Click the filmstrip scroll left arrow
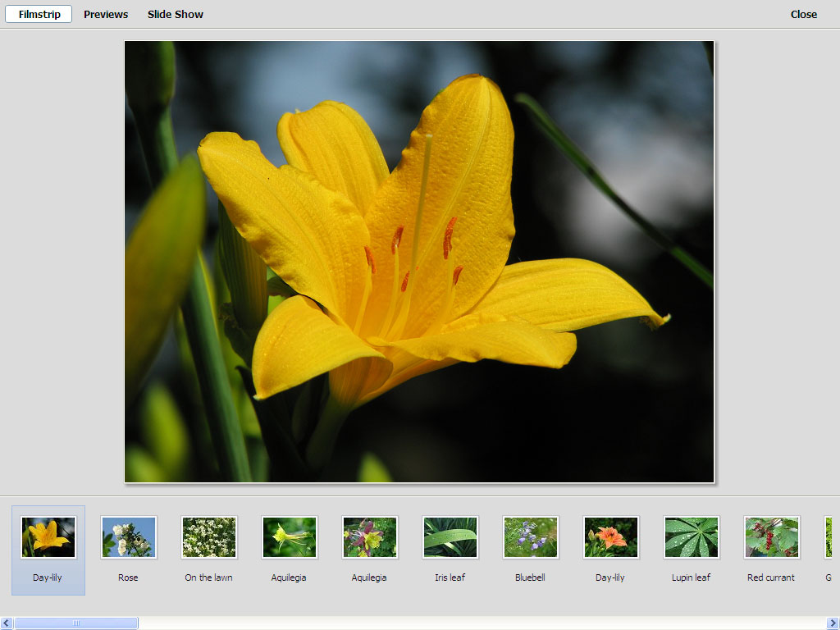This screenshot has width=840, height=630. (7, 623)
